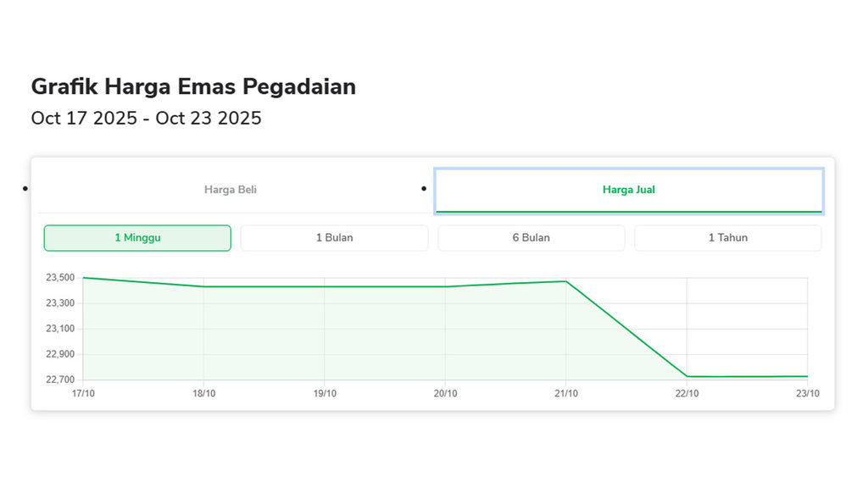Click the chart peak point at 21/10

[x=566, y=280]
